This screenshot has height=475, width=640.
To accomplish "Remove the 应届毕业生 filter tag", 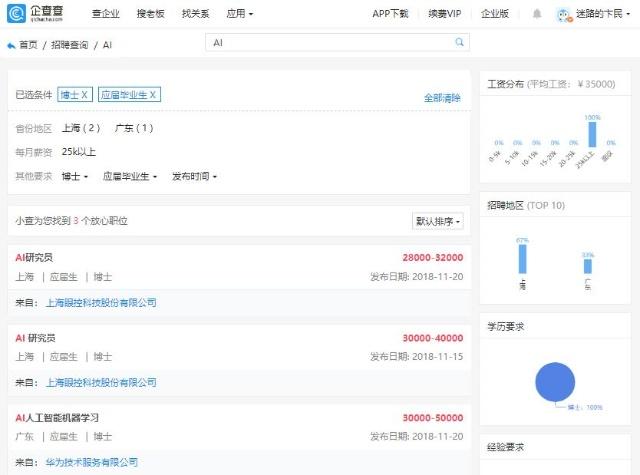I will 129,95.
